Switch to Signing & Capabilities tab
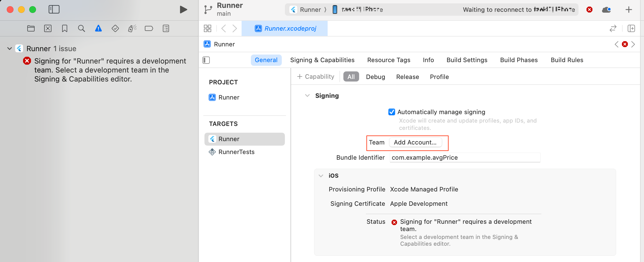This screenshot has height=262, width=644. (322, 60)
